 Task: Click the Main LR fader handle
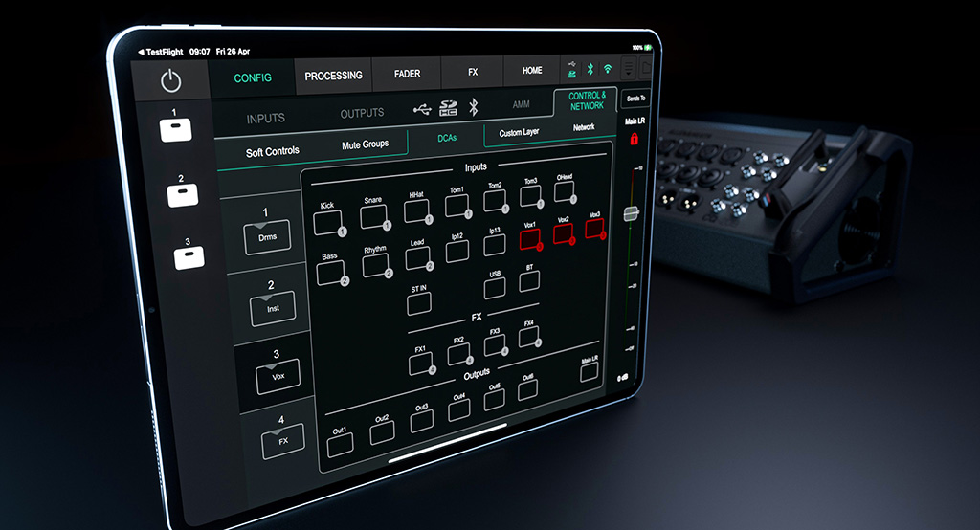click(631, 213)
